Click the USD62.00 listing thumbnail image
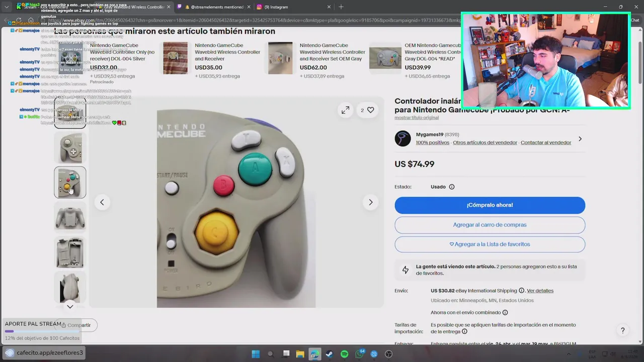The height and width of the screenshot is (362, 644). (280, 58)
